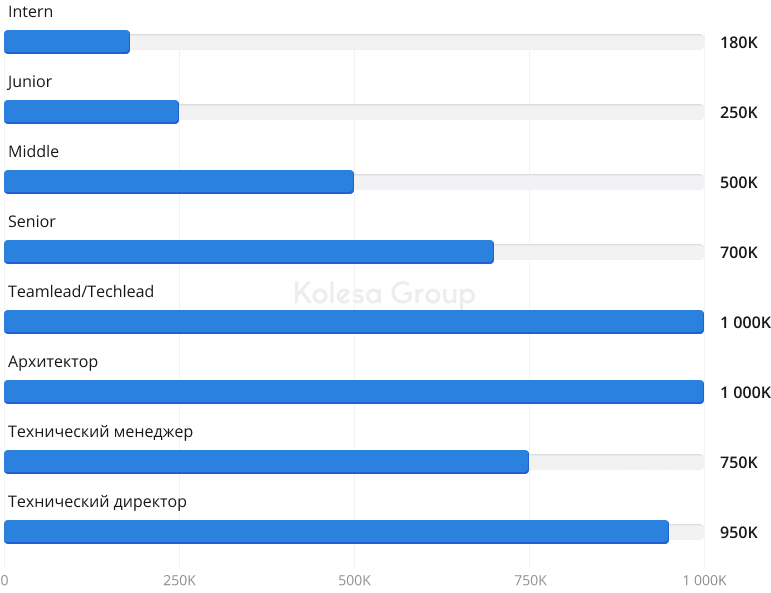The height and width of the screenshot is (593, 771).
Task: Click the Intern category label
Action: click(x=31, y=12)
